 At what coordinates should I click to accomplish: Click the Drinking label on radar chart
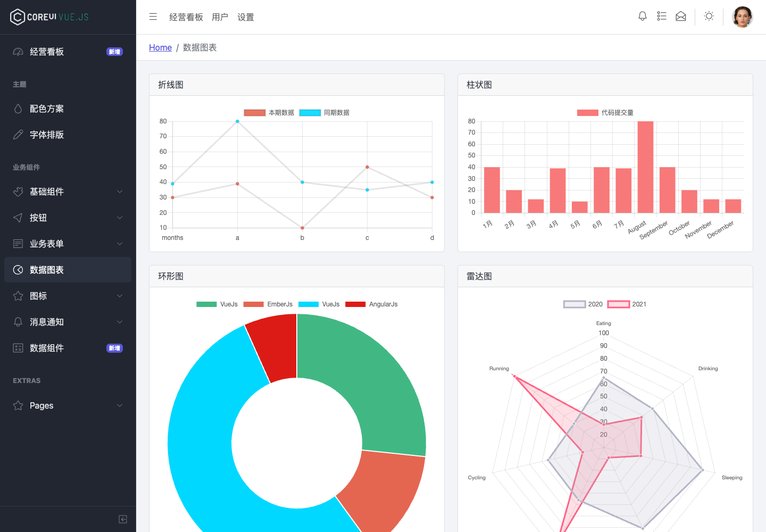click(x=708, y=368)
